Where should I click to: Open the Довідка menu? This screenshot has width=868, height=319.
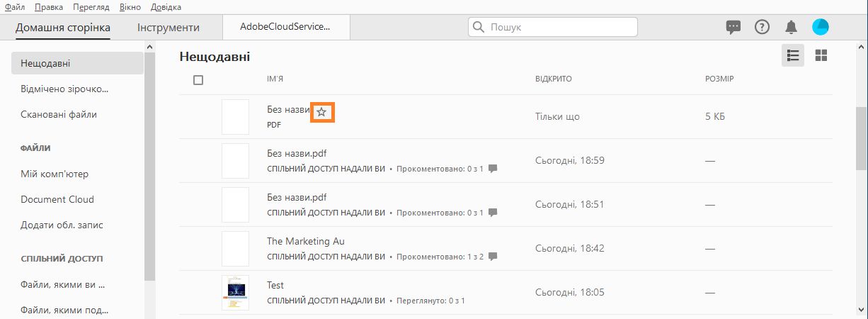[166, 7]
